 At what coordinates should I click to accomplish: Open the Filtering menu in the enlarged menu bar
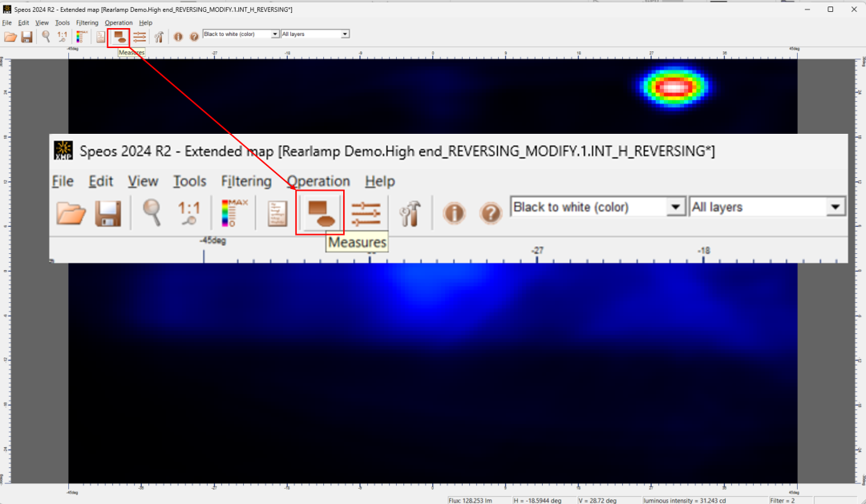tap(246, 181)
